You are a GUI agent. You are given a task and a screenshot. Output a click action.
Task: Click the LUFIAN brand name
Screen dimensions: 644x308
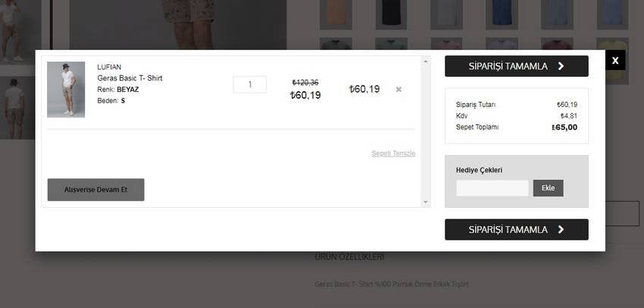pyautogui.click(x=109, y=67)
